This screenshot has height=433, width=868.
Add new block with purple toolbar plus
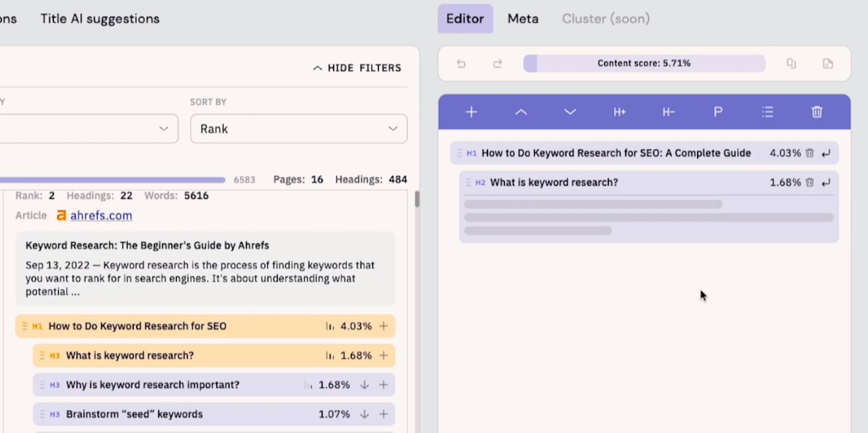471,112
